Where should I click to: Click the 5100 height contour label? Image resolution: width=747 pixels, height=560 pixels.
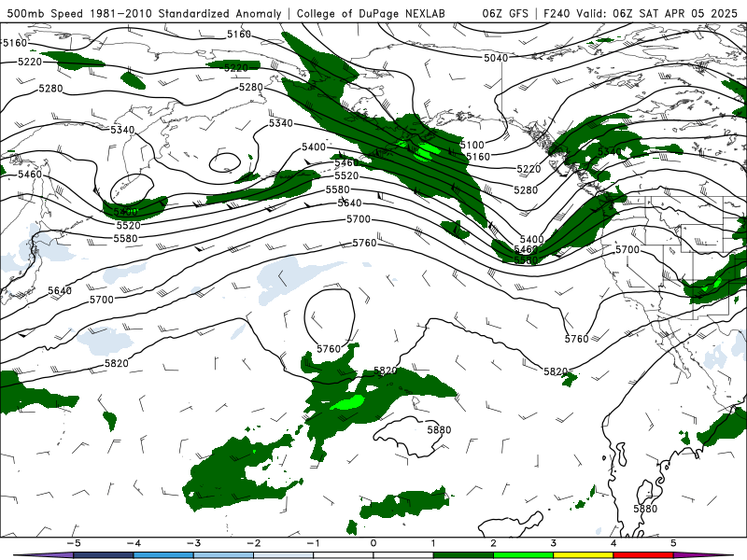click(x=472, y=145)
